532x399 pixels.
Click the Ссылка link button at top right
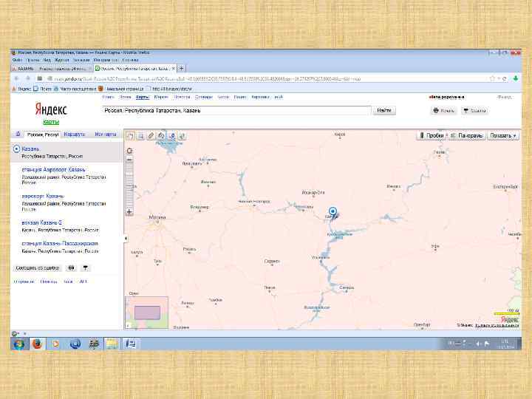474,111
